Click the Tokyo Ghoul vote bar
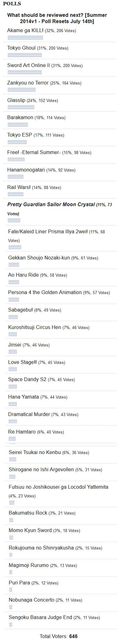 click(x=25, y=55)
